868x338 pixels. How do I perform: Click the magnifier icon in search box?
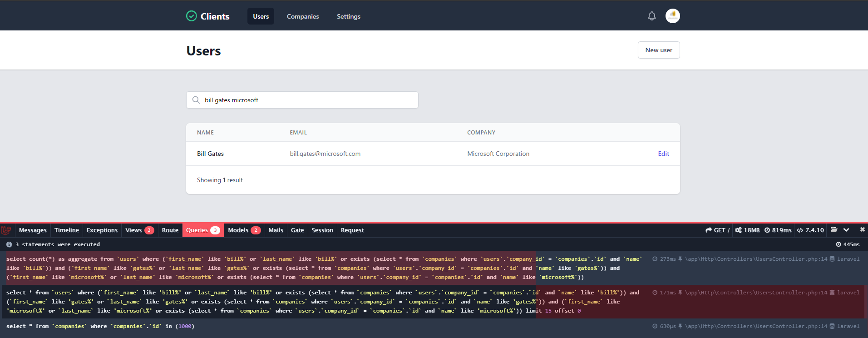coord(196,100)
